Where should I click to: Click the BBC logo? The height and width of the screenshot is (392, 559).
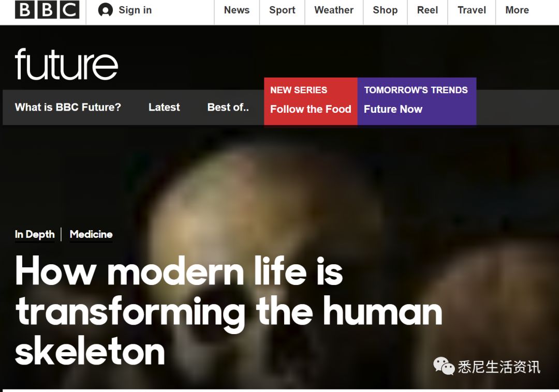click(47, 10)
